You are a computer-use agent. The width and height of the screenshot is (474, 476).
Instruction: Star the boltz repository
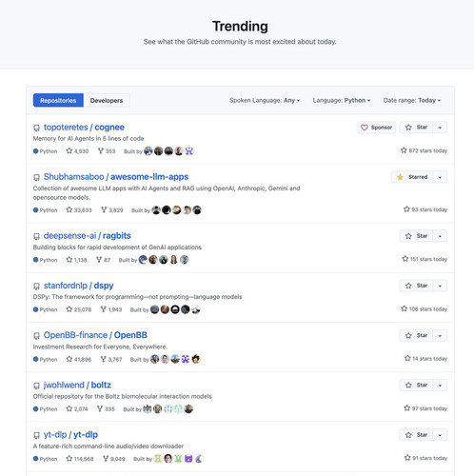tap(416, 386)
